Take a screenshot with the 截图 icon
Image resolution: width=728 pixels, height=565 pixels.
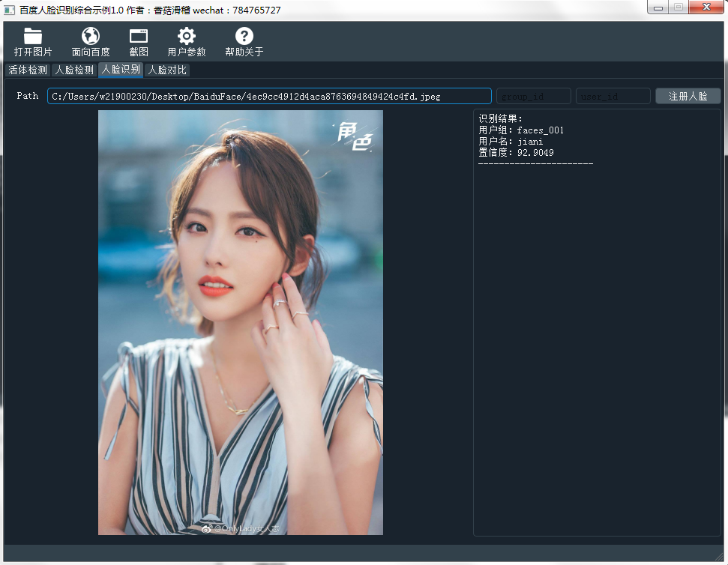tap(139, 42)
